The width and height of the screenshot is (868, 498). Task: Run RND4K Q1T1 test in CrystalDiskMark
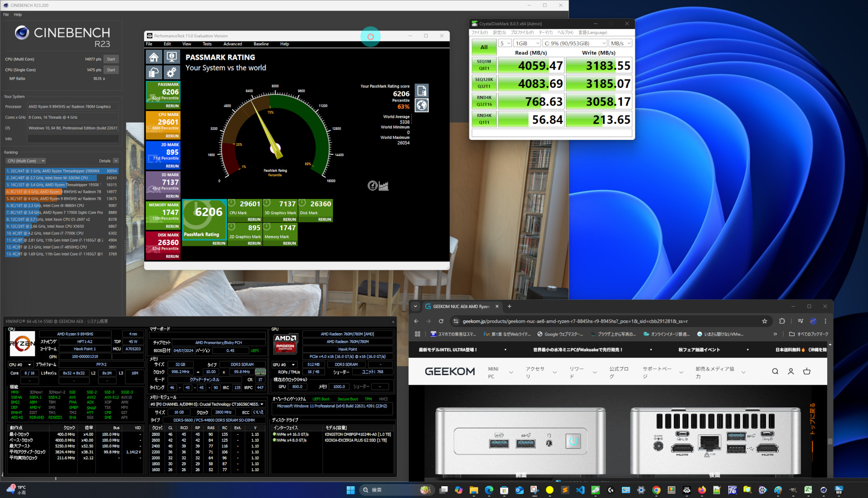tap(484, 119)
